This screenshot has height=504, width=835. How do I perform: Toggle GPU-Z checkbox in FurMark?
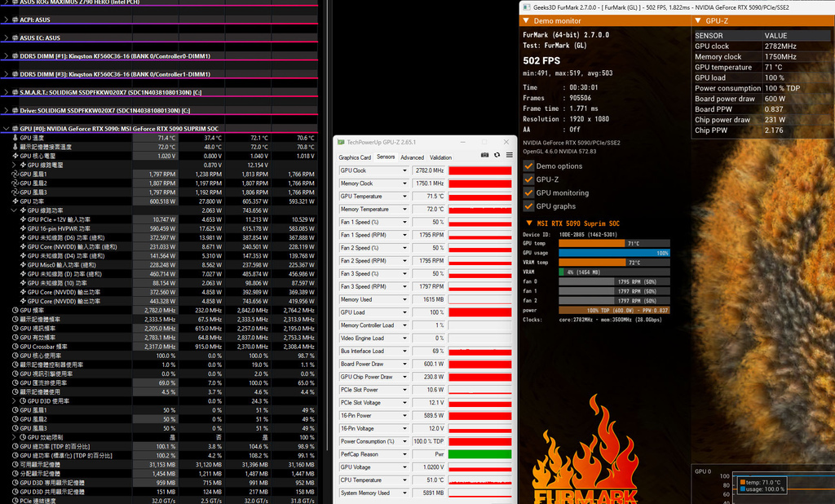tap(528, 179)
